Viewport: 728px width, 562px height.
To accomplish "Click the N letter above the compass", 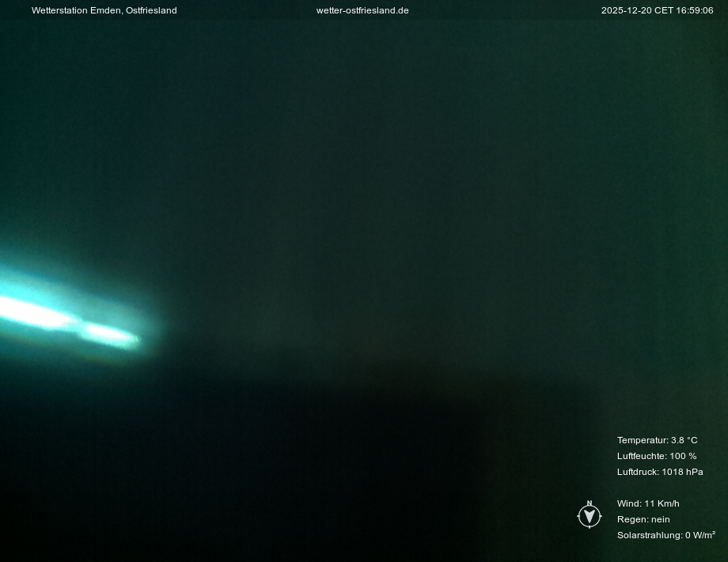I will 589,503.
